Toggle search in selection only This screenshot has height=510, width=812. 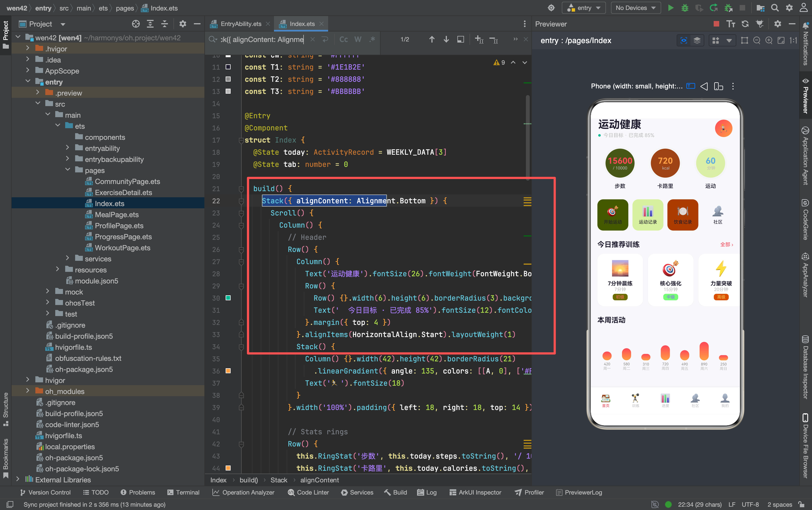[460, 40]
